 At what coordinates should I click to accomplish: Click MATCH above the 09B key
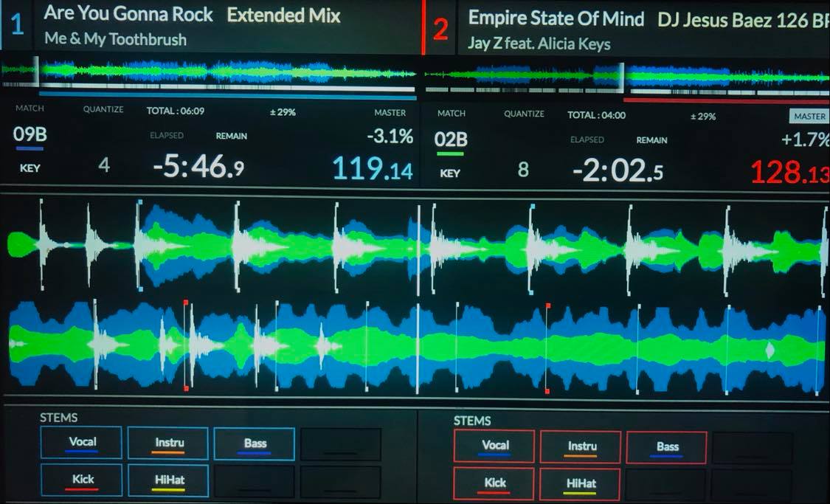pyautogui.click(x=30, y=108)
